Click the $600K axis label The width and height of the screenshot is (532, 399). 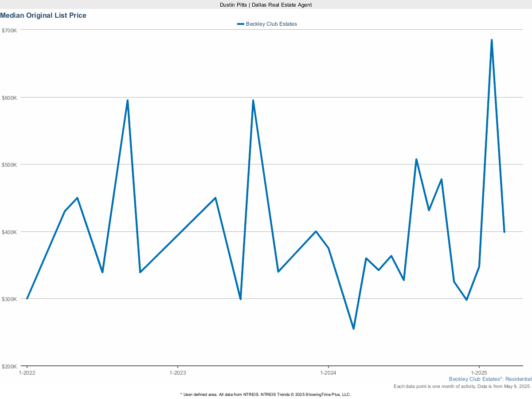tap(9, 98)
